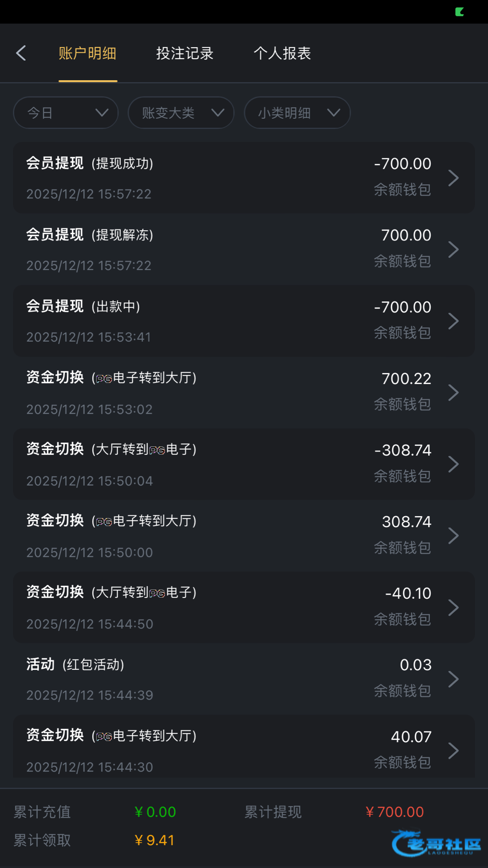
Task: Tap chevron beside the 700.22 transfer
Action: [x=453, y=393]
